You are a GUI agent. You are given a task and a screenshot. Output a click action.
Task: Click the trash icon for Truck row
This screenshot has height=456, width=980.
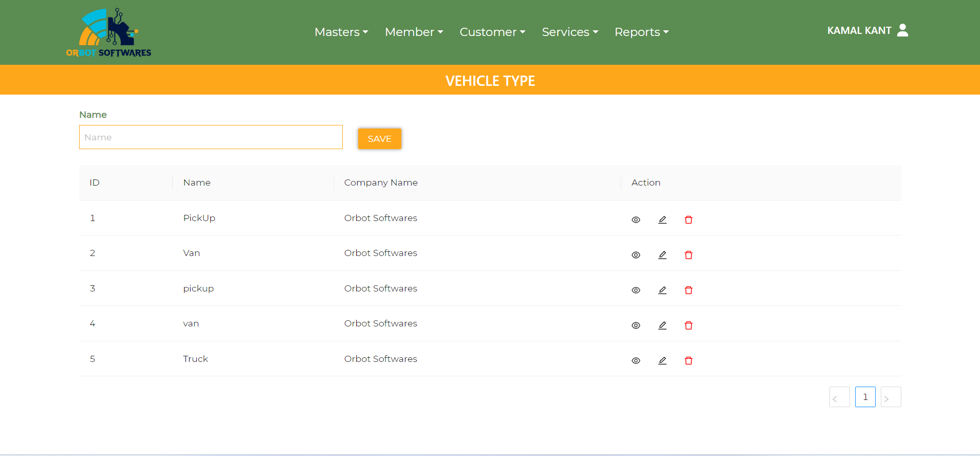click(689, 360)
